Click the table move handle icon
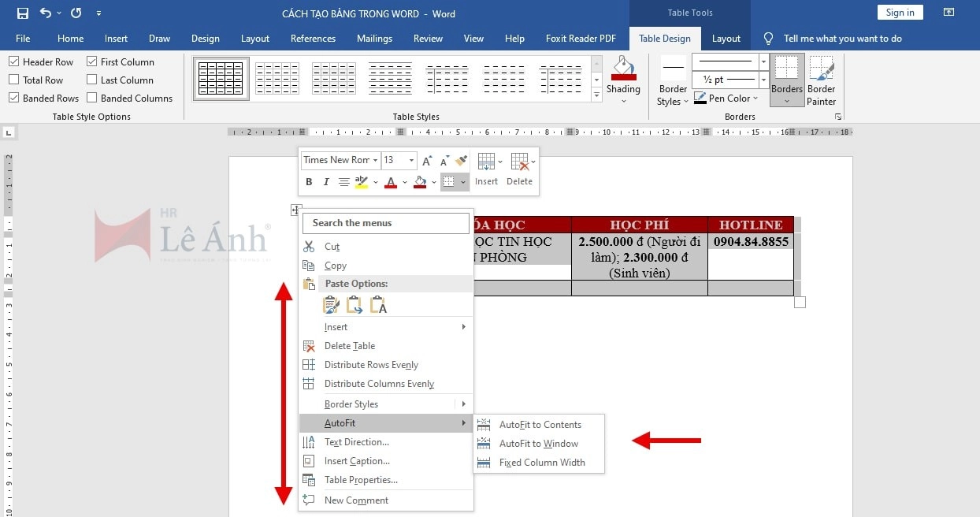Viewport: 980px width, 517px height. (x=295, y=210)
